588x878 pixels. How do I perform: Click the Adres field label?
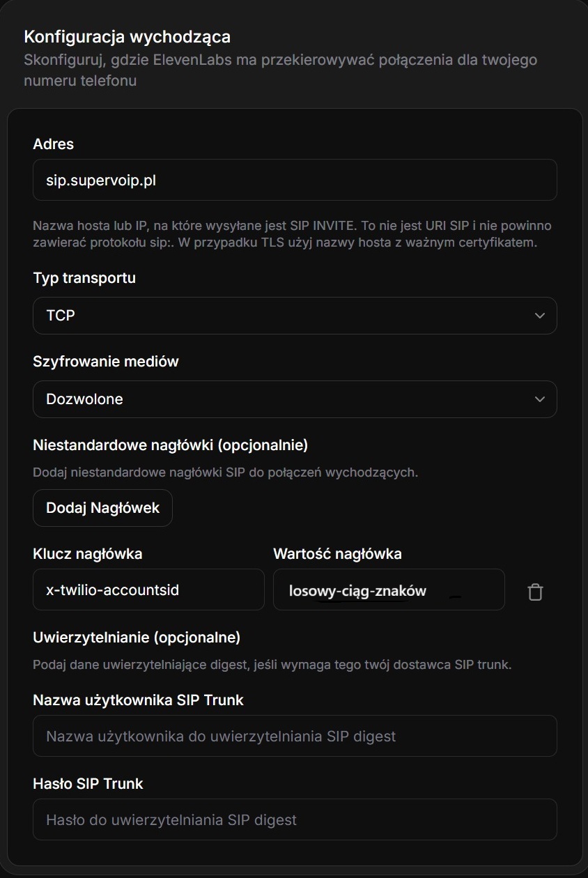[53, 144]
